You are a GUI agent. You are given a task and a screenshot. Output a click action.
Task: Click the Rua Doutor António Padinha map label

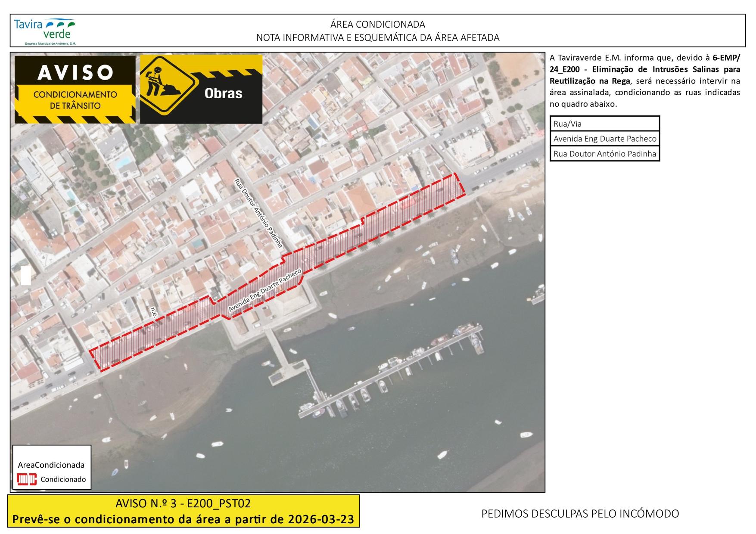coord(258,213)
